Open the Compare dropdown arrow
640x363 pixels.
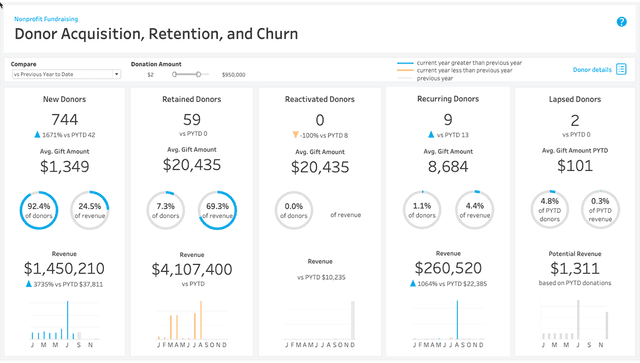pos(116,74)
